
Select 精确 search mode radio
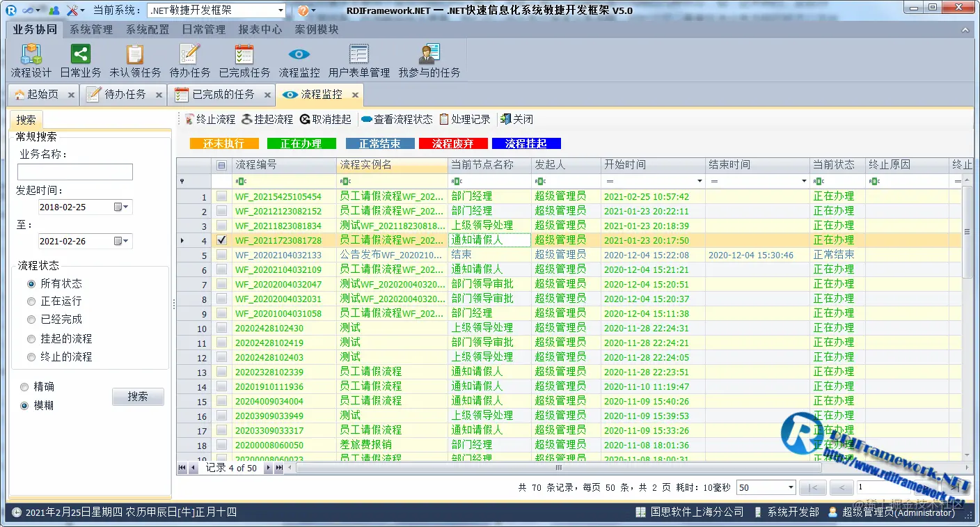coord(25,387)
